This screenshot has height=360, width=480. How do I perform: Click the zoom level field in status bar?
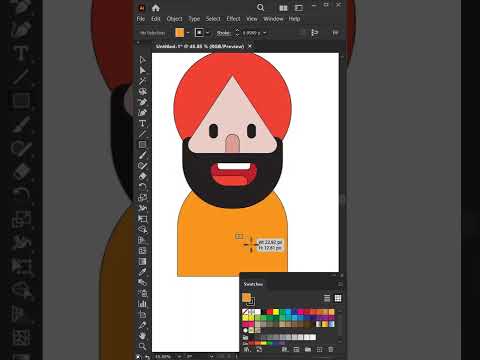pos(163,357)
